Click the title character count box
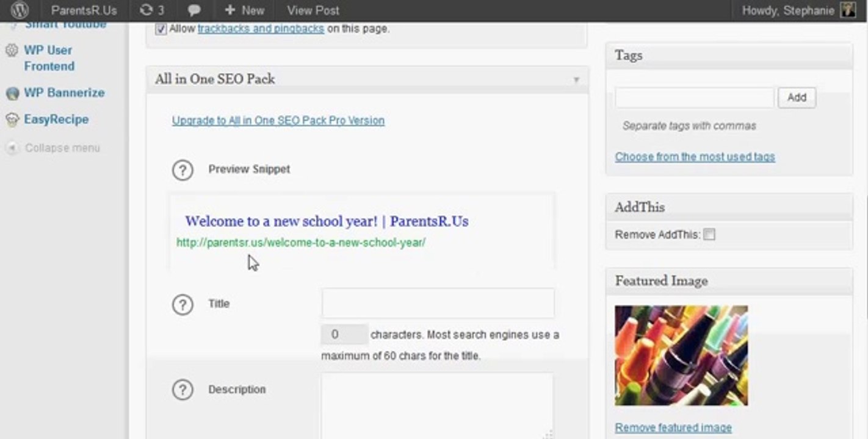The width and height of the screenshot is (868, 439). [x=344, y=335]
